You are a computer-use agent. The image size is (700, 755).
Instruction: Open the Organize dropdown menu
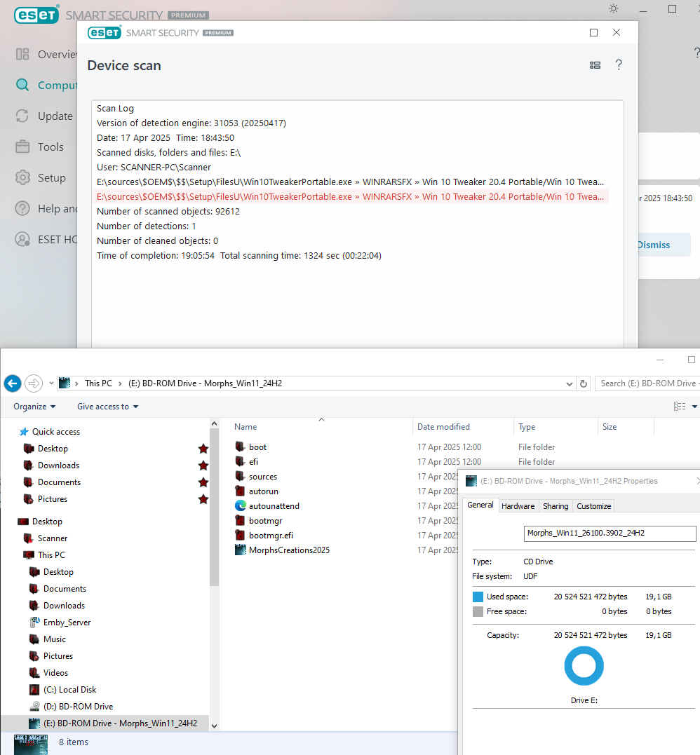pos(34,407)
